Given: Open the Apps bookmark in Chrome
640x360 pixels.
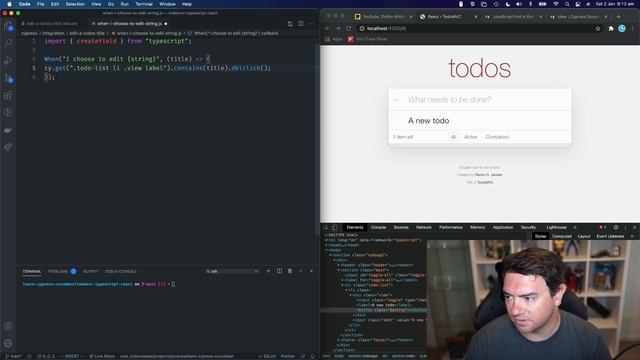Looking at the screenshot, I should tap(334, 39).
